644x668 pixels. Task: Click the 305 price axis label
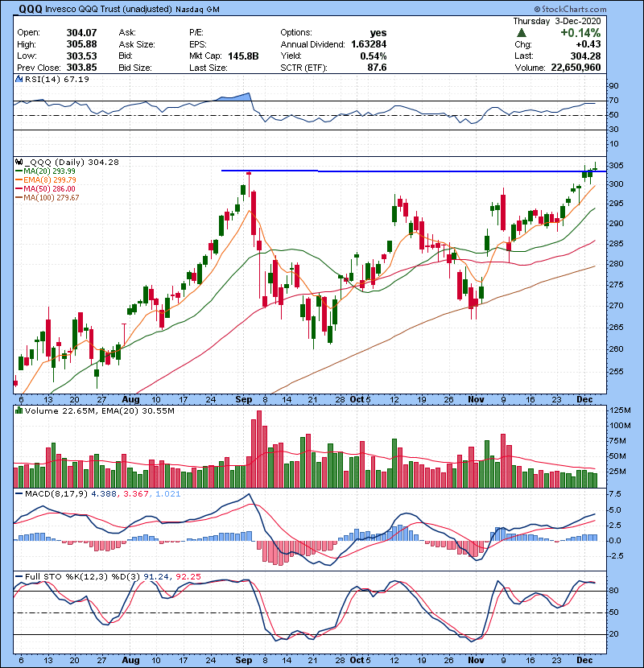click(617, 165)
